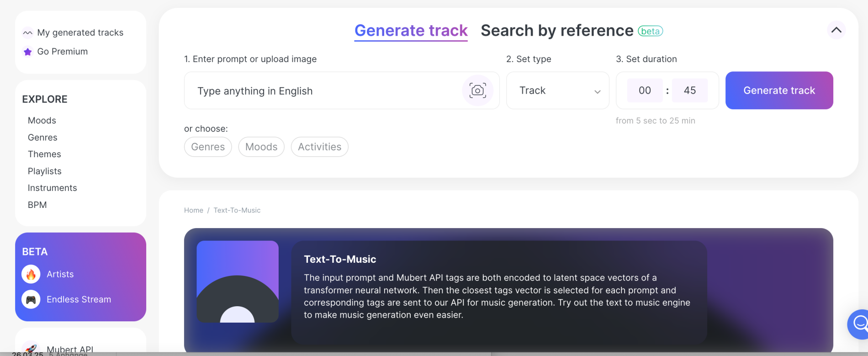Choose the Moods chip under or choose

(x=261, y=147)
